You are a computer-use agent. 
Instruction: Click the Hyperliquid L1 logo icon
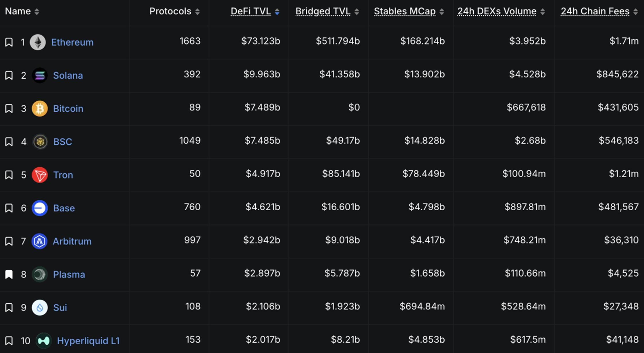pyautogui.click(x=44, y=341)
